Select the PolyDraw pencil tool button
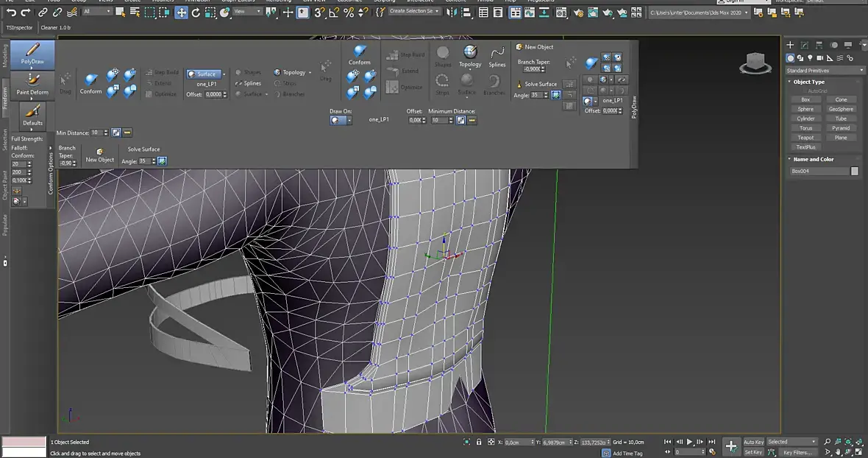This screenshot has width=868, height=458. click(32, 54)
